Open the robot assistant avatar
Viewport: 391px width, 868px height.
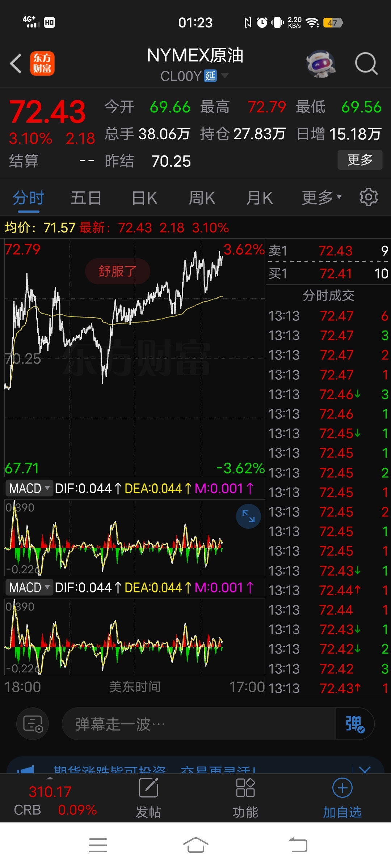click(320, 64)
